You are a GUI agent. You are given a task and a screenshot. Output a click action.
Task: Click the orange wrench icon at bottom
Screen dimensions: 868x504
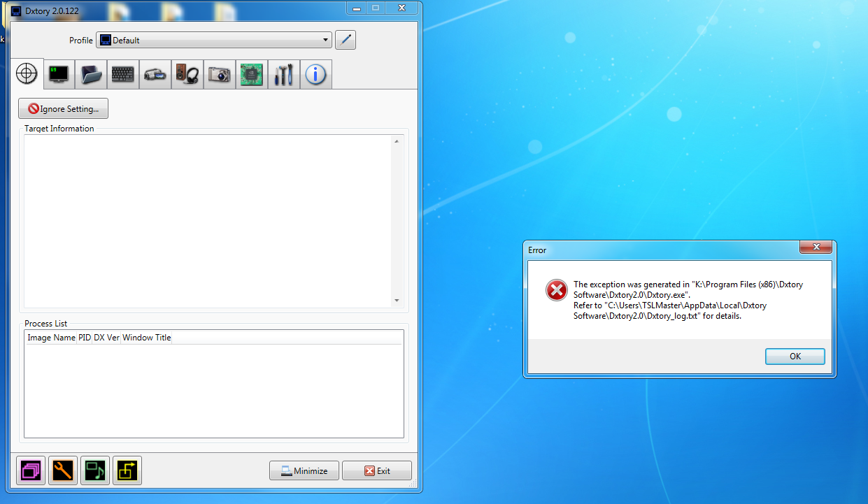pyautogui.click(x=63, y=470)
